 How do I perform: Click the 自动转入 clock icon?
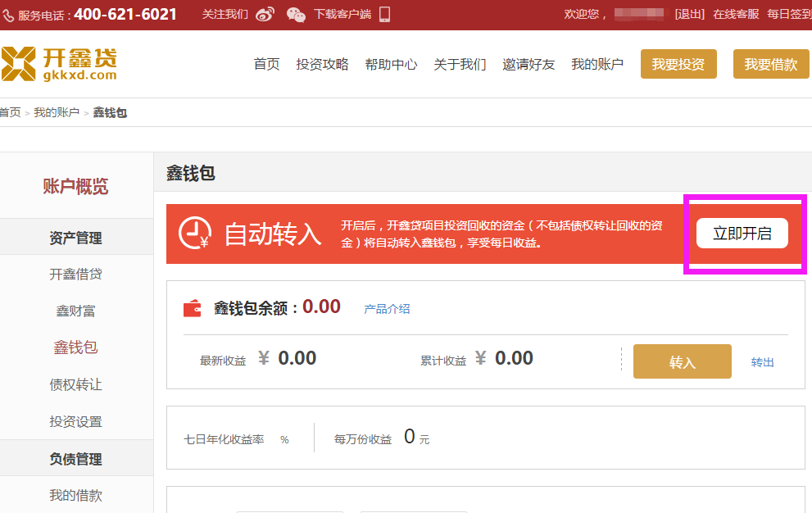tap(195, 233)
